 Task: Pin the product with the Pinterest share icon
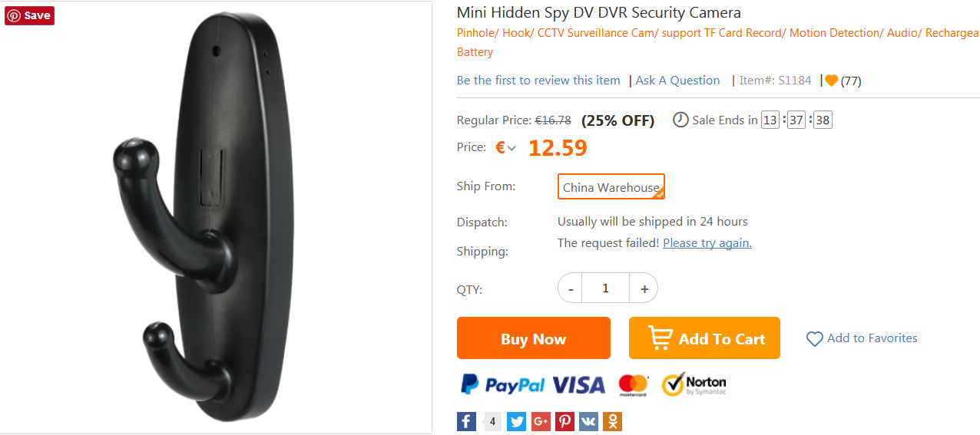click(x=565, y=421)
